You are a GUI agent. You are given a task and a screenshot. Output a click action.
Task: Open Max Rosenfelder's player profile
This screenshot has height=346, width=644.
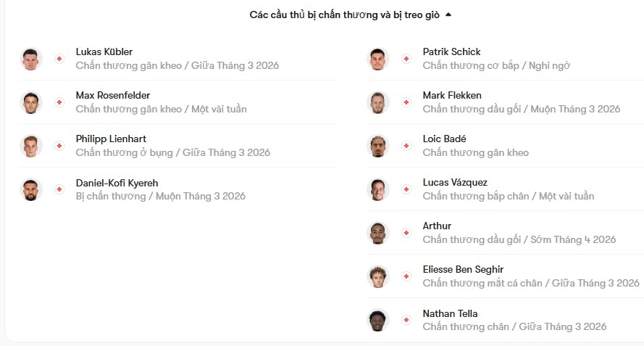point(112,96)
